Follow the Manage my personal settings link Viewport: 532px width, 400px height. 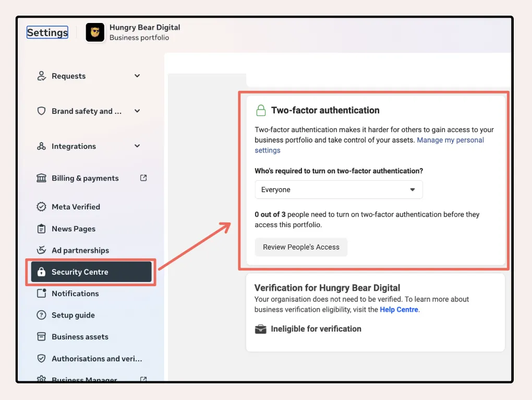pos(369,145)
